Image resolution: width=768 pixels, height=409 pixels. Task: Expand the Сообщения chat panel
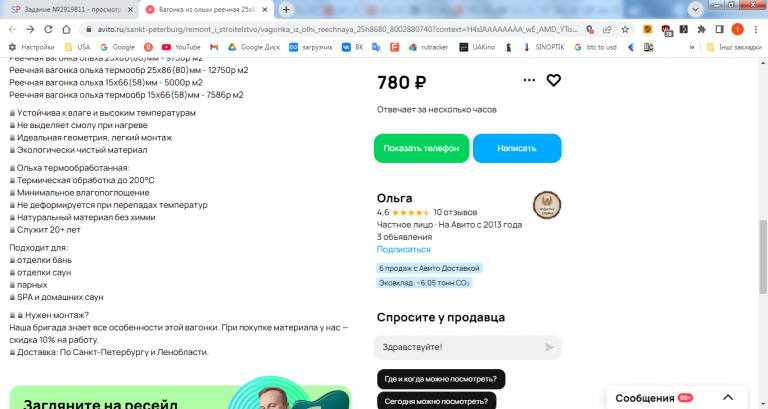[728, 398]
